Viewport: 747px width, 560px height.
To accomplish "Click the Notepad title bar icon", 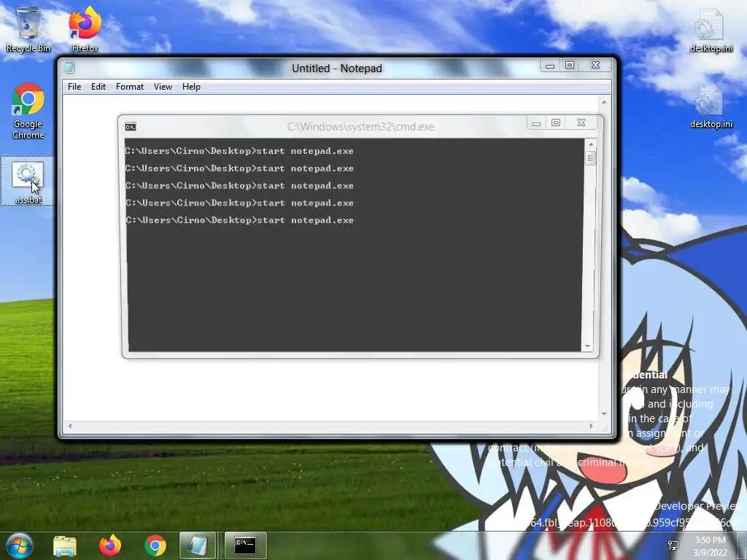I will click(69, 68).
